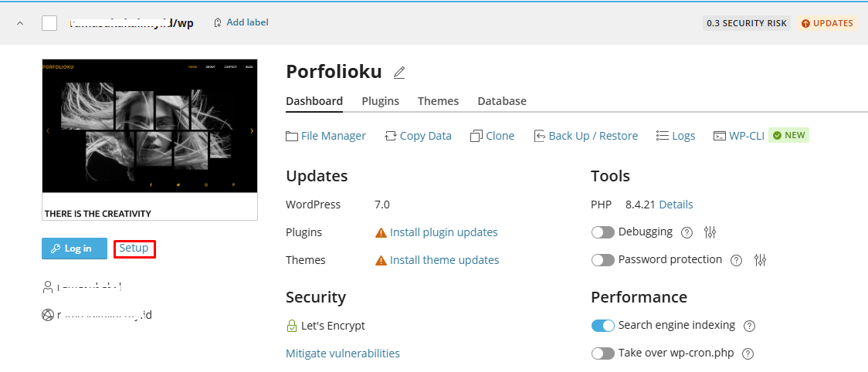Viewport: 868px width, 372px height.
Task: Click the help icon next to Debugging
Action: tap(687, 233)
